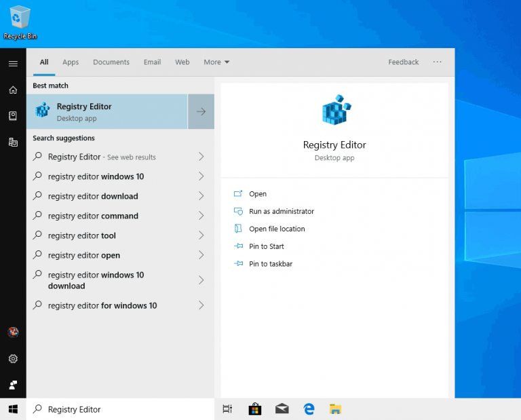The width and height of the screenshot is (521, 420).
Task: Switch to the Documents tab
Action: point(111,62)
